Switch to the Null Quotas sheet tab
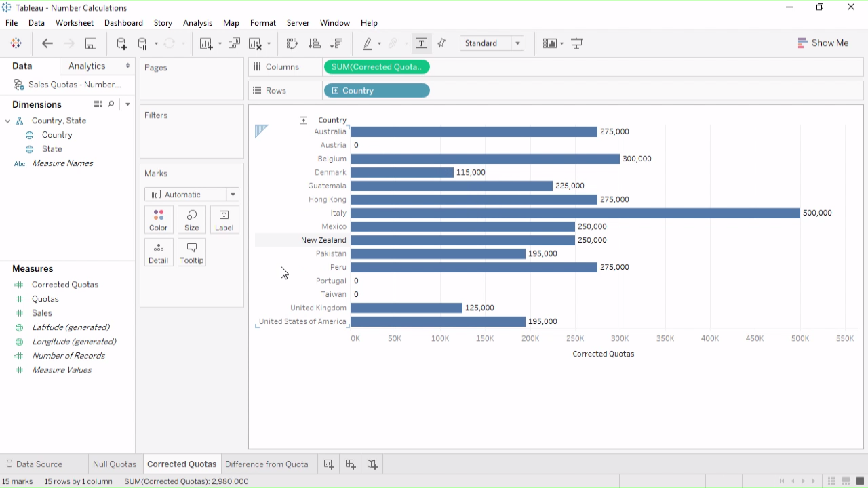Viewport: 868px width, 488px height. pyautogui.click(x=115, y=464)
